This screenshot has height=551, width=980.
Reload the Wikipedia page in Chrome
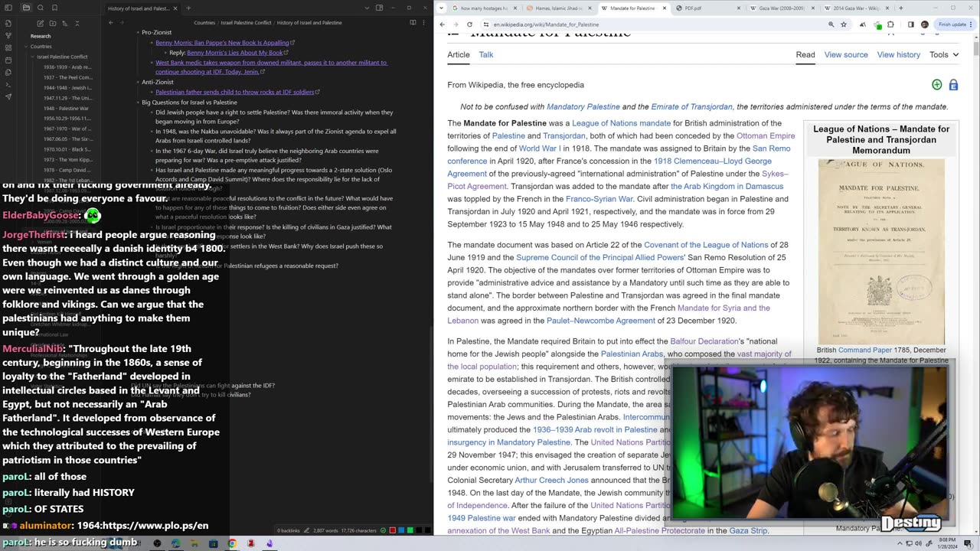[x=469, y=24]
